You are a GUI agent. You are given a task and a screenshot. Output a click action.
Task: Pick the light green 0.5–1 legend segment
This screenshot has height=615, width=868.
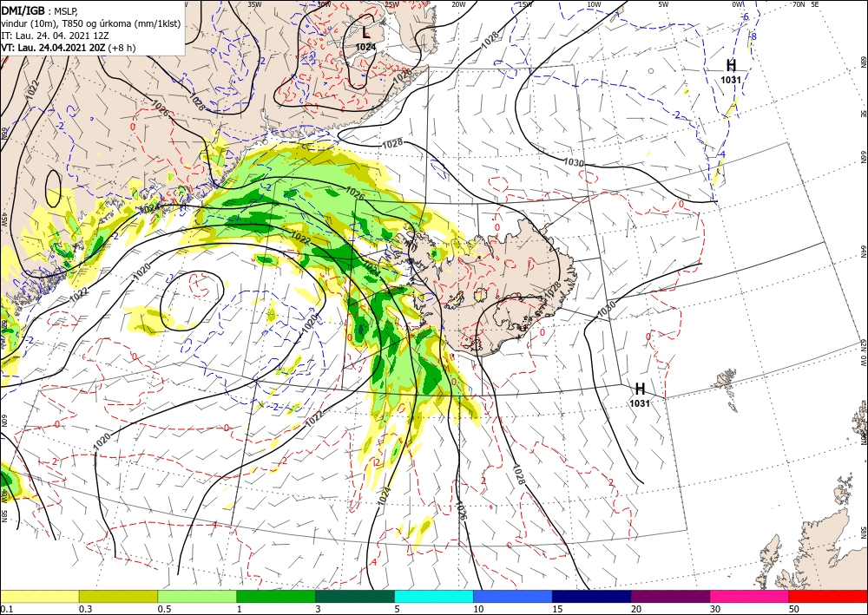point(197,596)
